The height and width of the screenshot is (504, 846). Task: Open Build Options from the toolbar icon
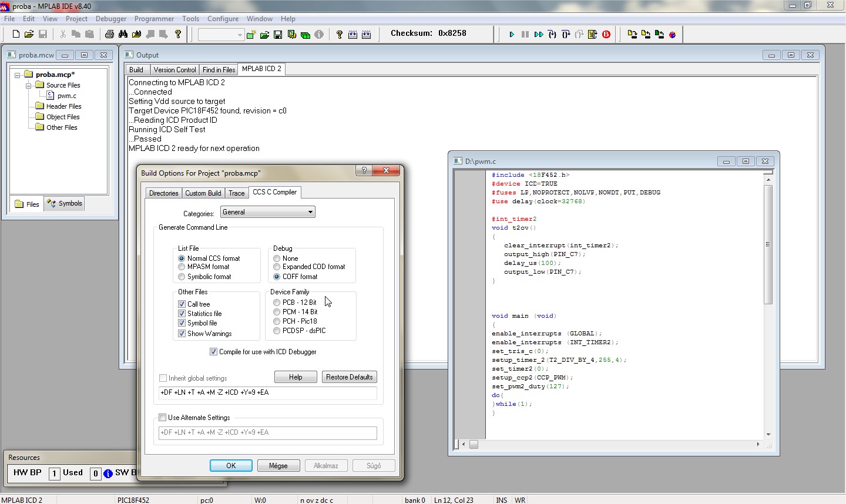(x=292, y=35)
